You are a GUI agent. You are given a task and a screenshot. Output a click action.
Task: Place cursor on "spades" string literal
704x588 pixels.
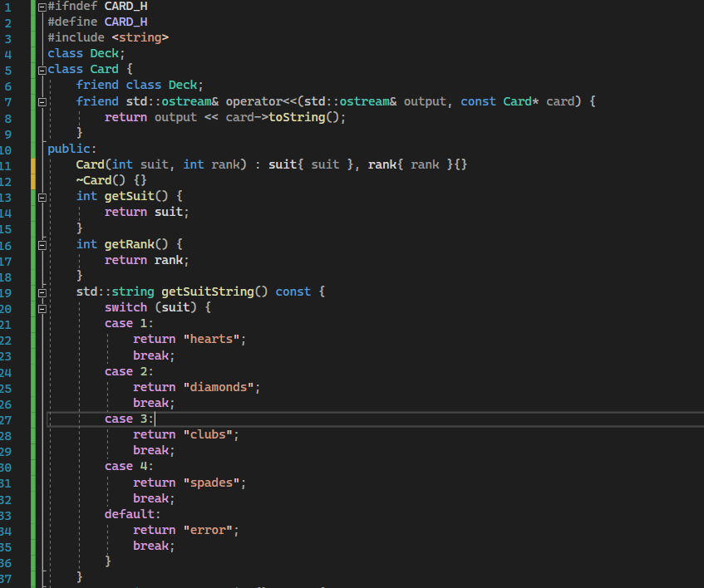pyautogui.click(x=211, y=483)
